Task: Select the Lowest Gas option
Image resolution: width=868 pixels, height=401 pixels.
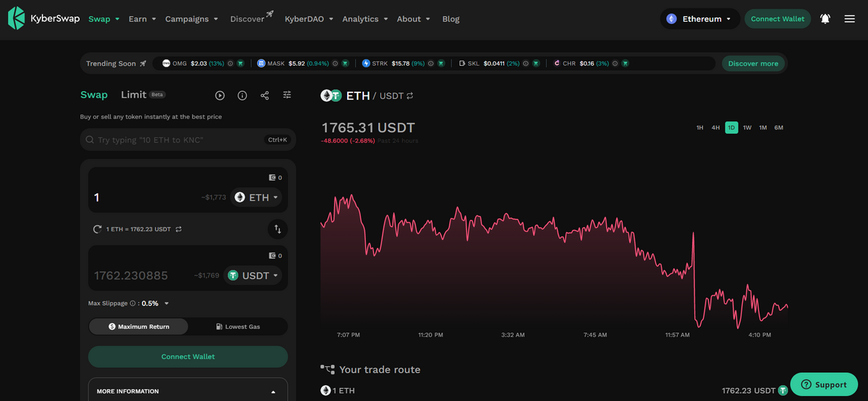Action: pos(238,327)
